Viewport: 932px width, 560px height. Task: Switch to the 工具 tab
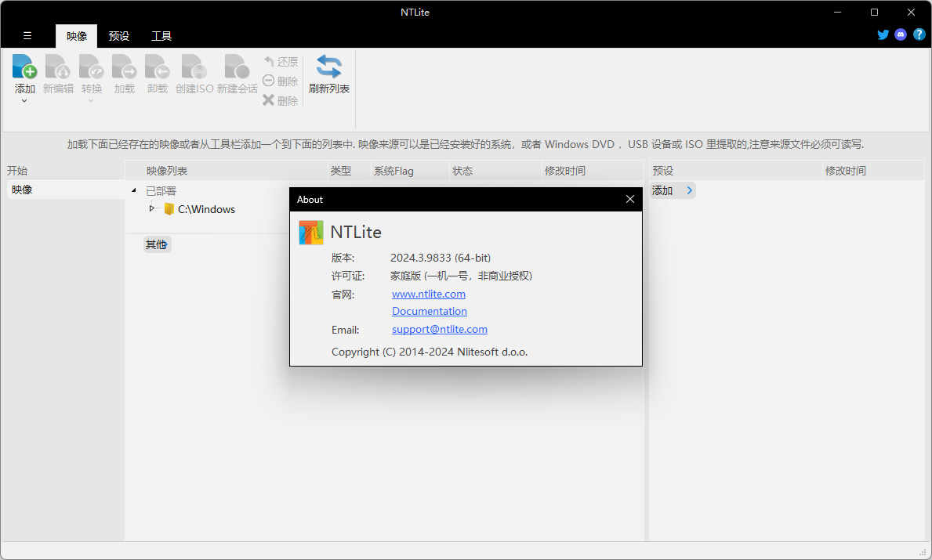(x=161, y=36)
